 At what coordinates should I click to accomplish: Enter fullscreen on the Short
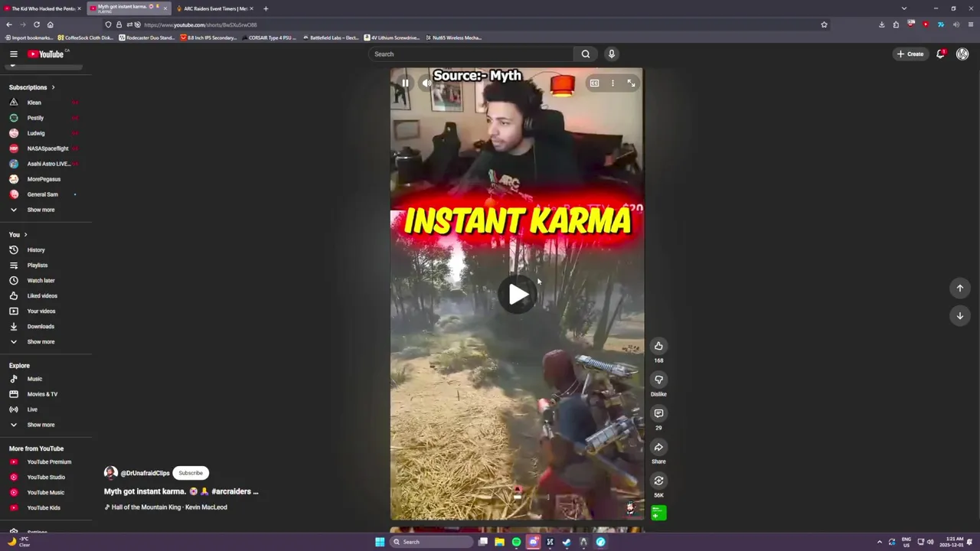pos(631,83)
